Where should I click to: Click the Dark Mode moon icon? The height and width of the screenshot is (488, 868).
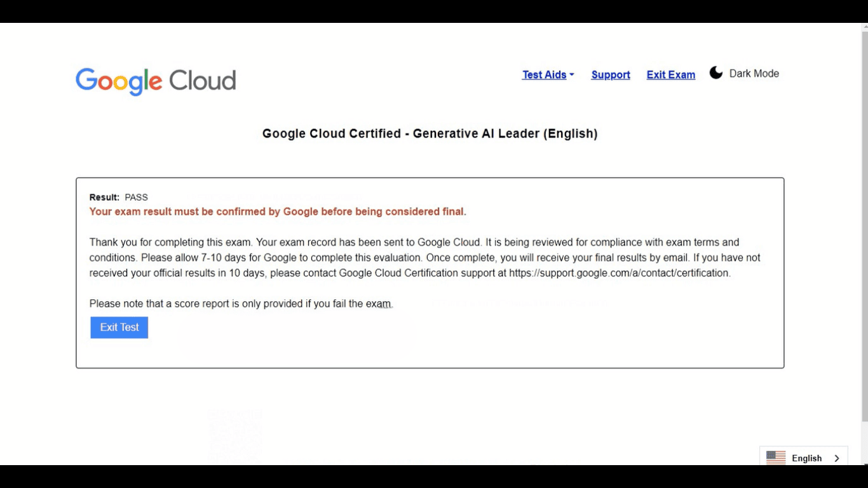[x=716, y=73]
